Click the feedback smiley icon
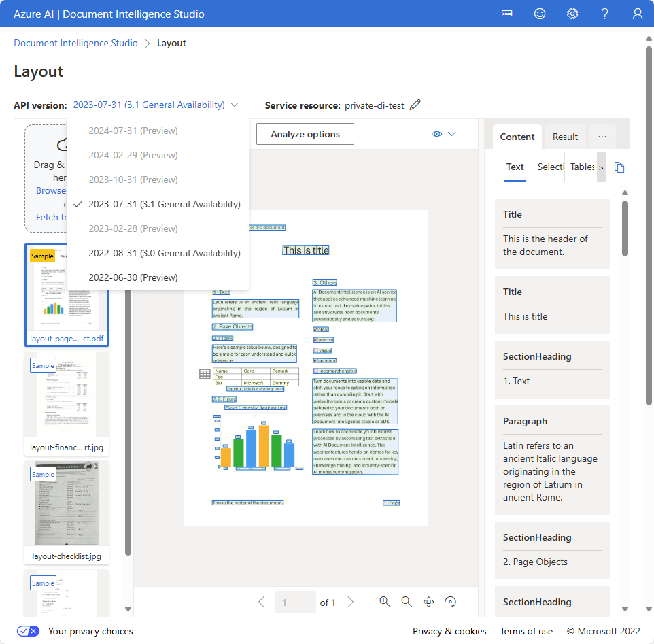The image size is (654, 644). (540, 14)
